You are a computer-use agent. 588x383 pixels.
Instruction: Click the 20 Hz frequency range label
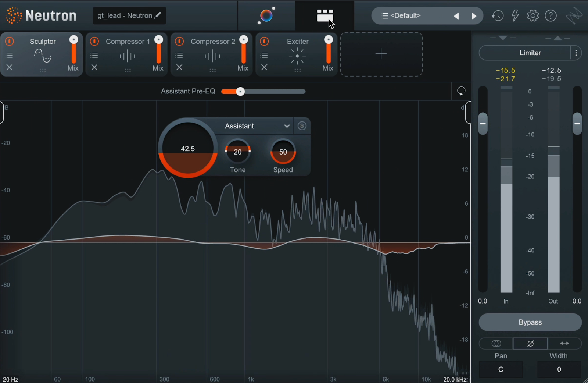11,379
